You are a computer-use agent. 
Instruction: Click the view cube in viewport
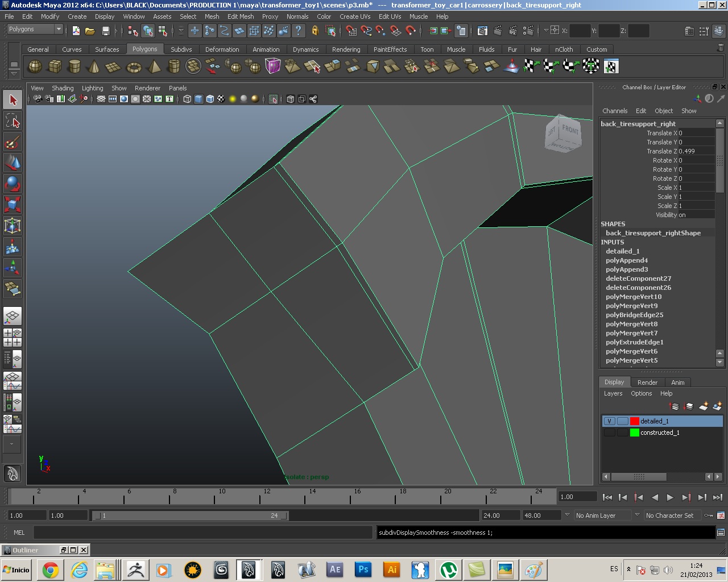(x=563, y=134)
